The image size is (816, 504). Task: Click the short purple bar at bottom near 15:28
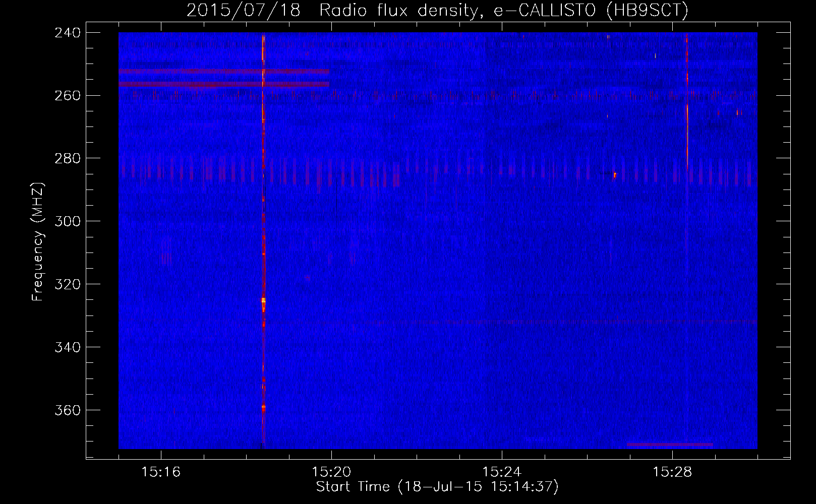670,445
